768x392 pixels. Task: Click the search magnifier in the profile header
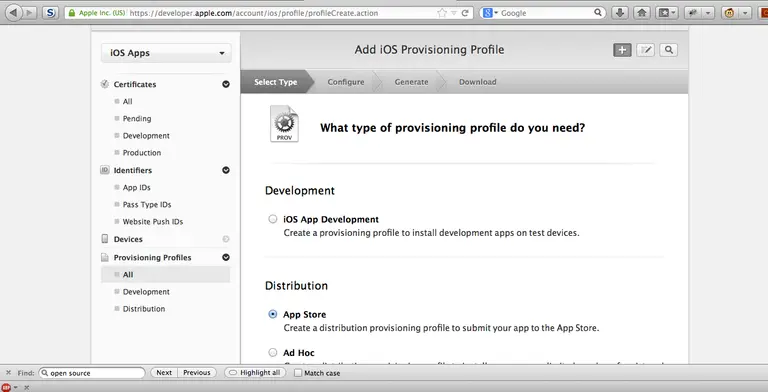[669, 50]
